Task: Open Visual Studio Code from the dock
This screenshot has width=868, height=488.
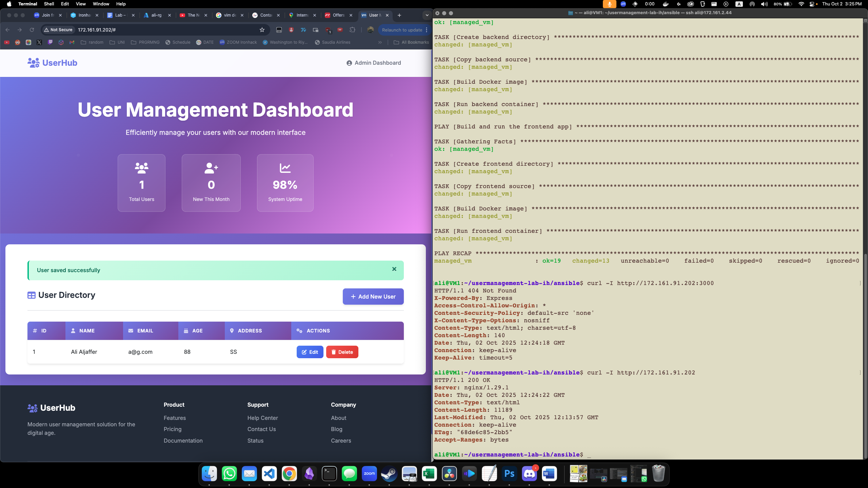Action: pyautogui.click(x=269, y=474)
